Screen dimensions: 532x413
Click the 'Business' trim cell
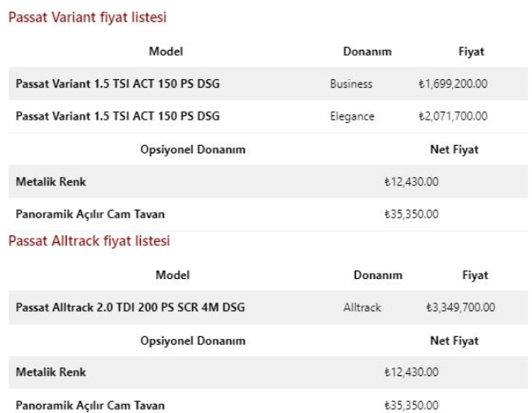coord(352,83)
